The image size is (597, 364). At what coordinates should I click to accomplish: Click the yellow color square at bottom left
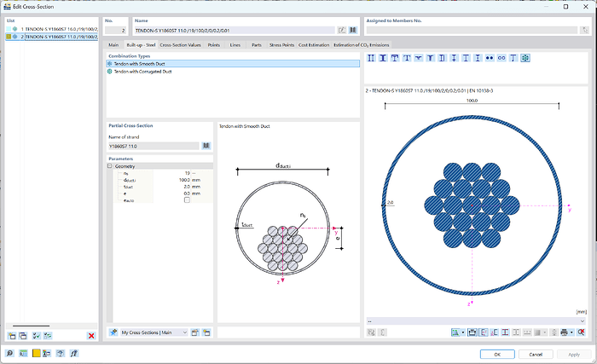tap(36, 353)
